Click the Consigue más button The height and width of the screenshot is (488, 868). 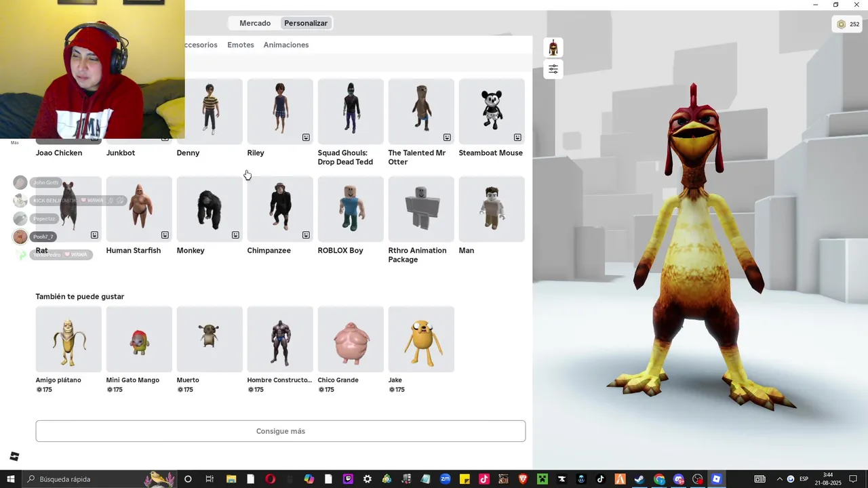[x=281, y=431]
